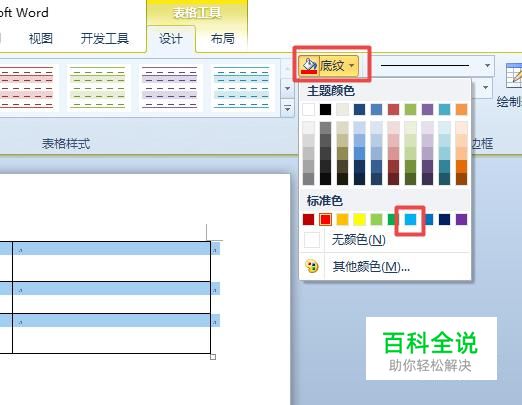This screenshot has height=405, width=522.
Task: Choose light green standard color
Action: [376, 219]
